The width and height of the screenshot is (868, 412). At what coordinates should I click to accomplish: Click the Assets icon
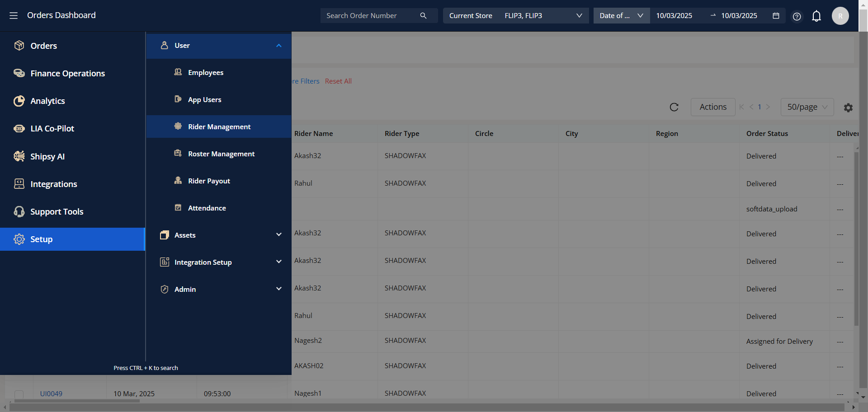click(165, 235)
